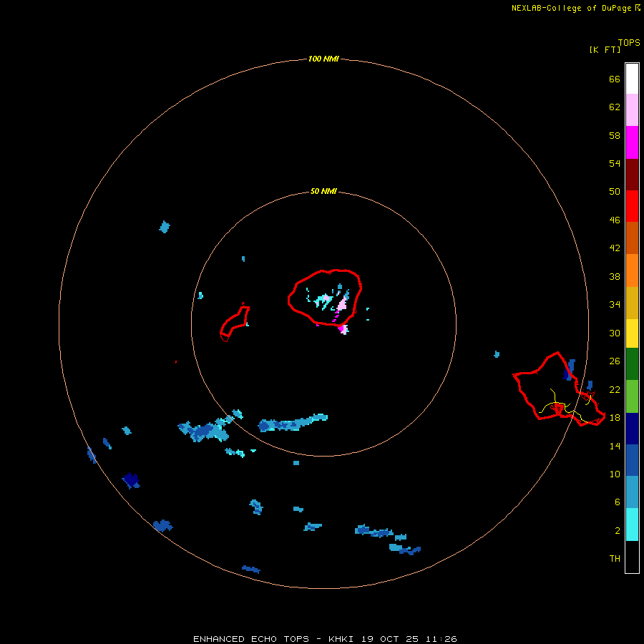Viewport: 644px width, 644px height.
Task: Click the TOPS legend title
Action: point(629,43)
